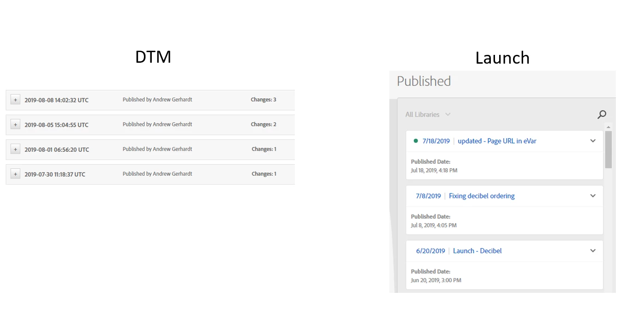Click the 'Jul 8, 2019, 4:05 PM' published date

pyautogui.click(x=434, y=226)
